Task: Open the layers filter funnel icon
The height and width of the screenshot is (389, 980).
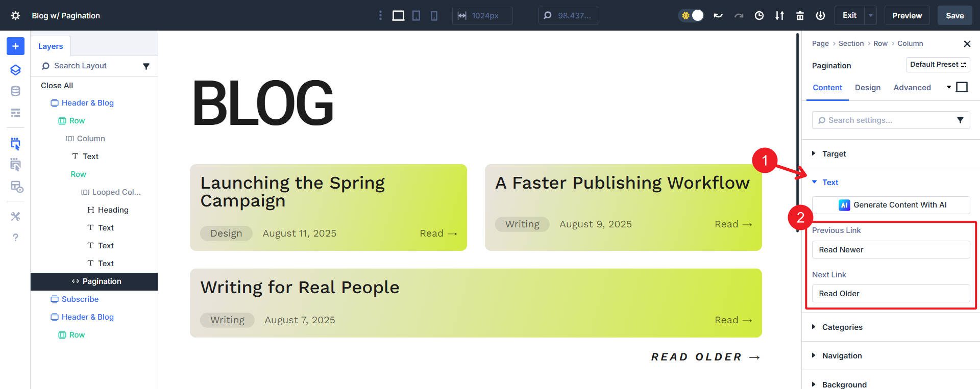Action: [x=146, y=66]
